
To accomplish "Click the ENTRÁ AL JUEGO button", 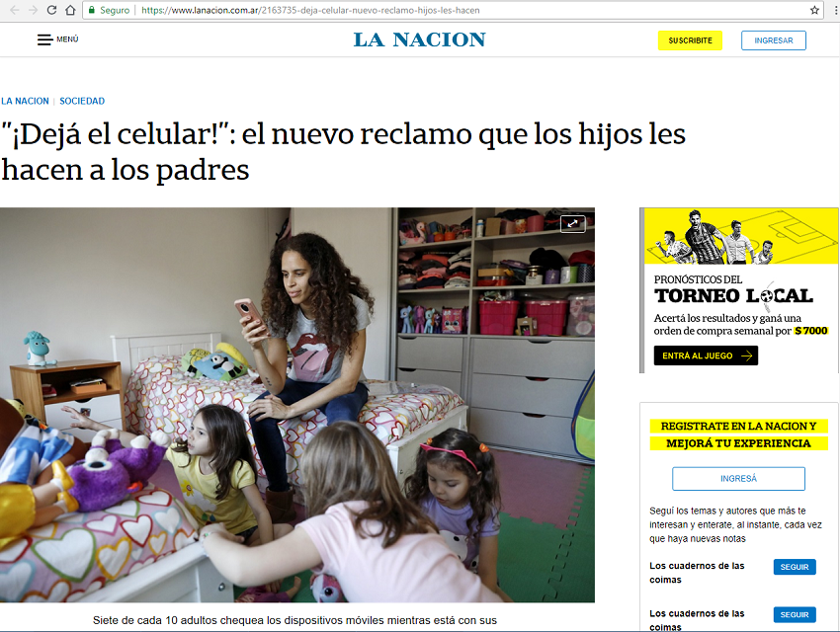I will click(706, 355).
